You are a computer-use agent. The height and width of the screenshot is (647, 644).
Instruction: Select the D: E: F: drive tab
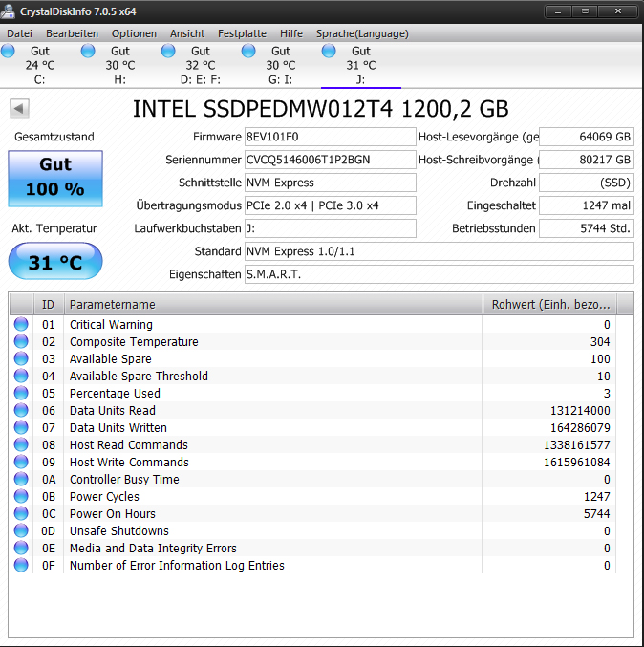pyautogui.click(x=201, y=65)
